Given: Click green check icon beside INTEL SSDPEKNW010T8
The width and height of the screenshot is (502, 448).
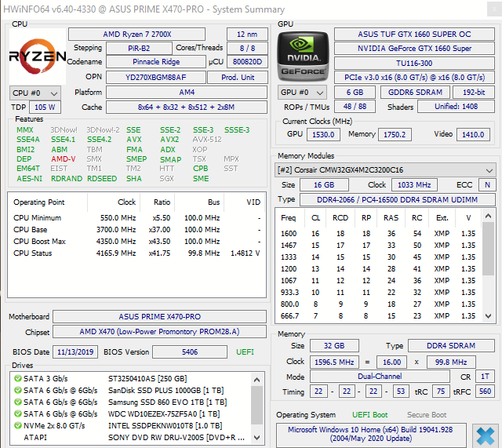Looking at the screenshot, I should 17,425.
